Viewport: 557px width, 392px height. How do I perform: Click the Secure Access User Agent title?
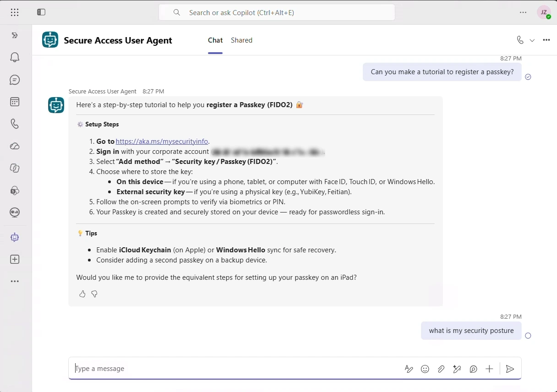[x=118, y=40]
